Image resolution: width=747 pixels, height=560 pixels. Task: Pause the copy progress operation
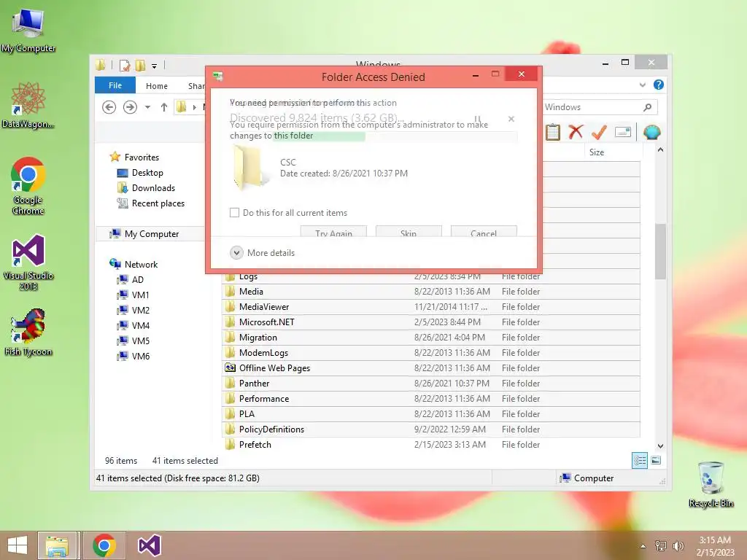[477, 119]
